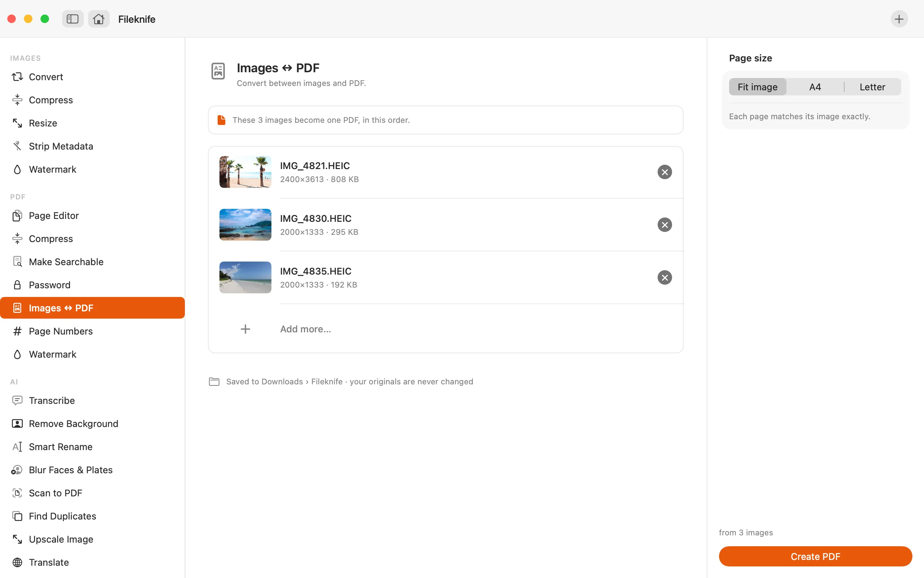The image size is (924, 578).
Task: Open Watermark under PDF section
Action: 92,354
